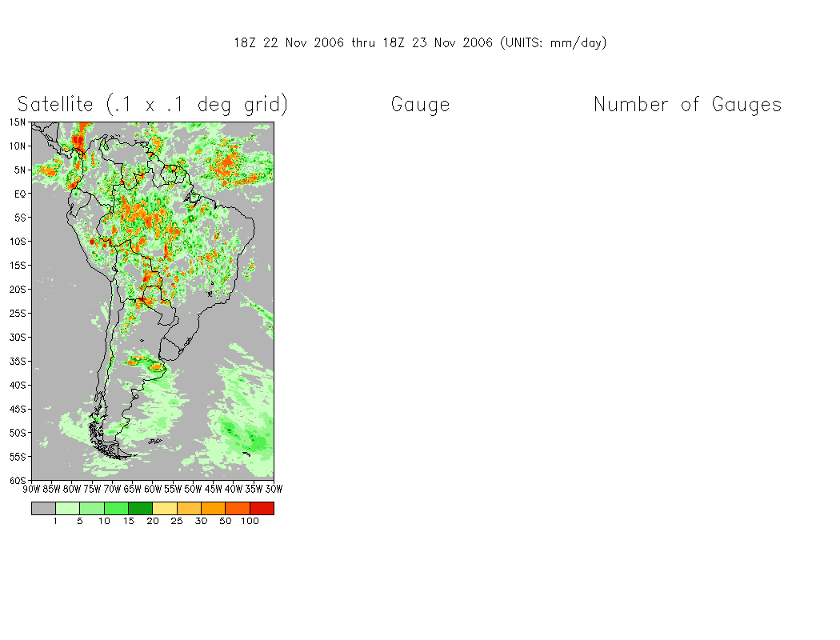Viewport: 840px width, 640px height.
Task: Click the 15N latitude label
Action: (18, 122)
